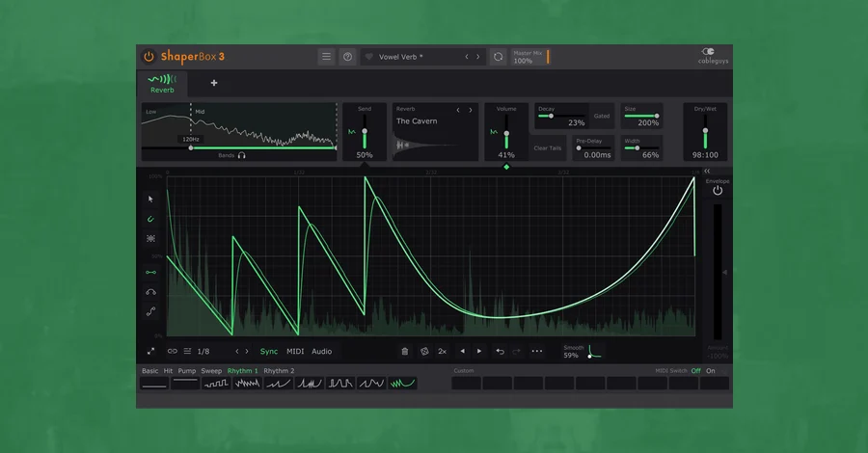The width and height of the screenshot is (868, 453).
Task: Select next reverb type arrow
Action: tap(471, 110)
